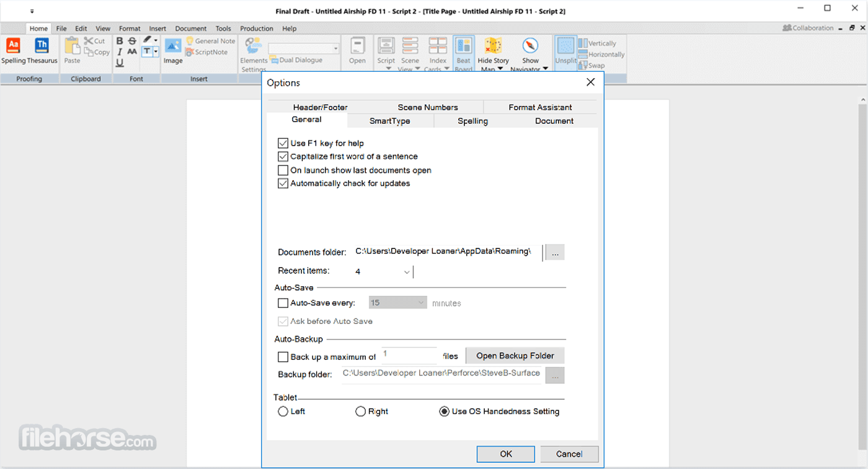868x469 pixels.
Task: Expand the highlighter color dropdown arrow
Action: pos(156,41)
